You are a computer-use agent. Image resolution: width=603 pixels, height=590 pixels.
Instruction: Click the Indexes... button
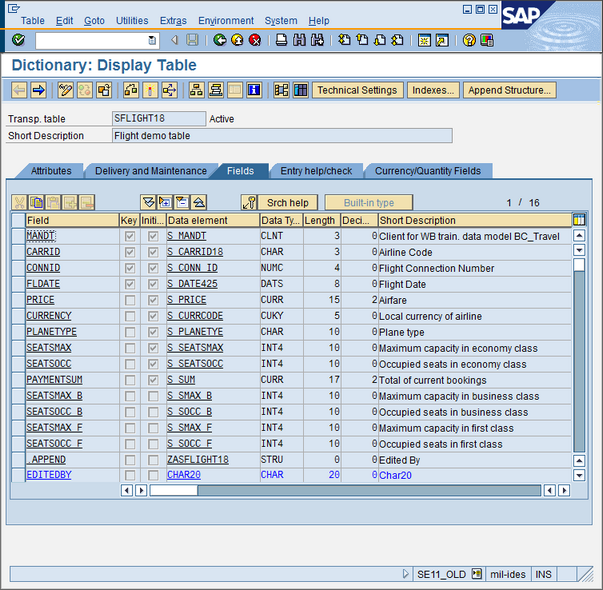click(x=433, y=90)
